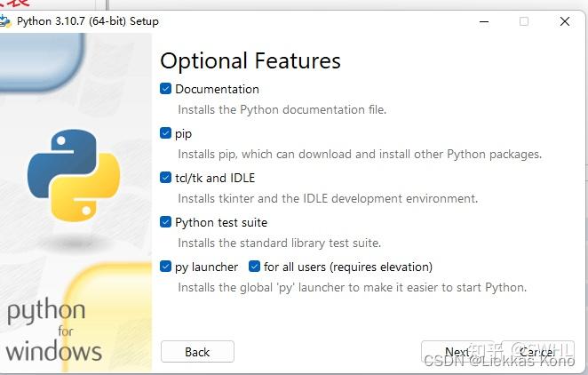Uncheck the Python test suite checkbox
The width and height of the screenshot is (588, 375).
click(166, 222)
